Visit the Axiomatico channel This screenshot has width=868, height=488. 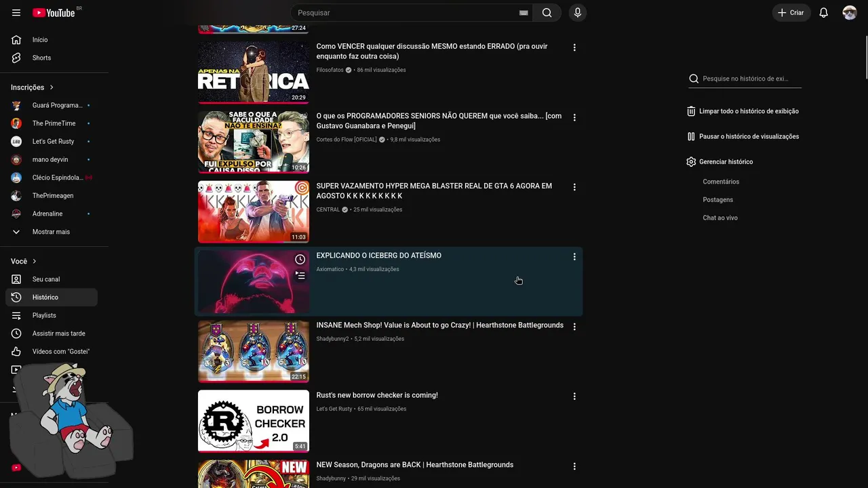(x=330, y=269)
